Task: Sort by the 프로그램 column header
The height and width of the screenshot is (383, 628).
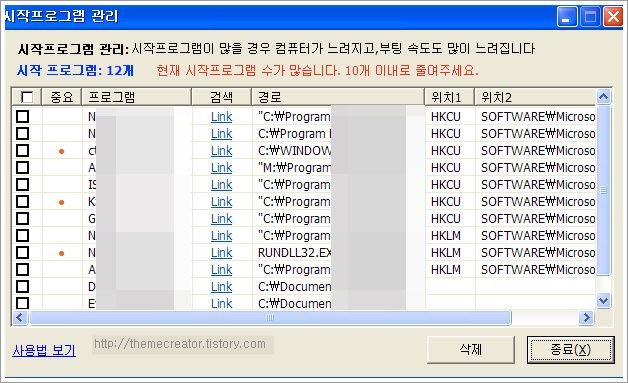Action: [136, 97]
